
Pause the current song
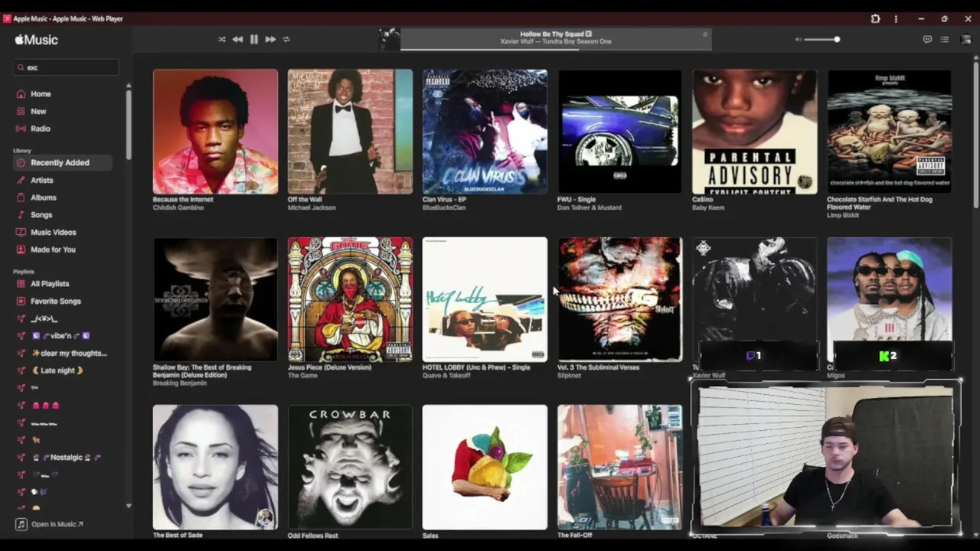[x=254, y=39]
